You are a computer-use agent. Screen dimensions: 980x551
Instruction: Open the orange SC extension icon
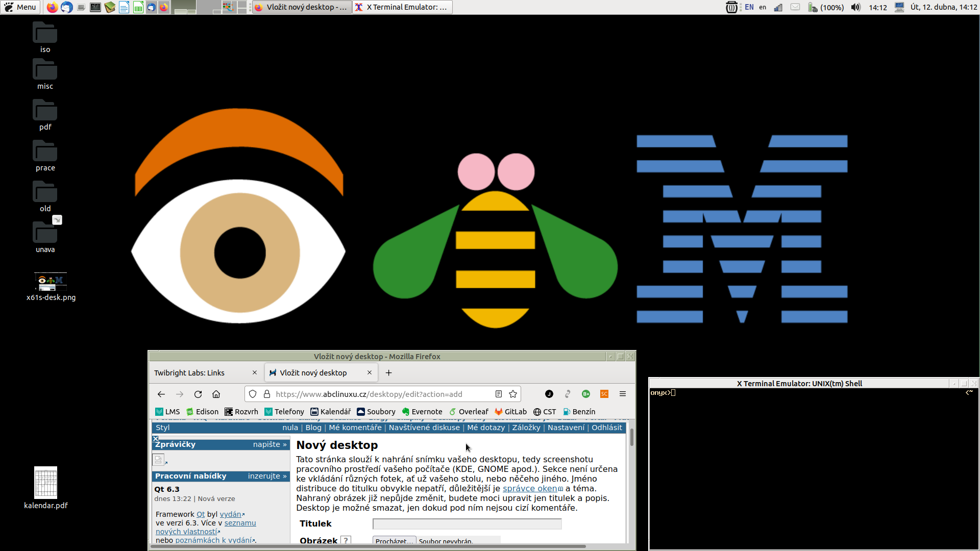tap(604, 394)
